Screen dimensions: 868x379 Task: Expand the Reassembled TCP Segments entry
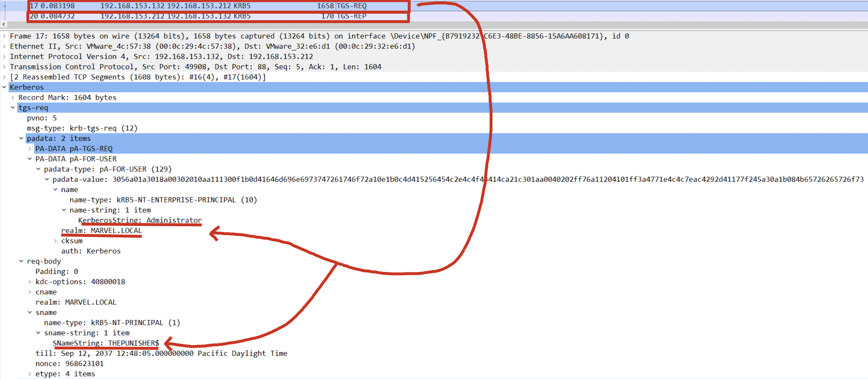click(4, 77)
